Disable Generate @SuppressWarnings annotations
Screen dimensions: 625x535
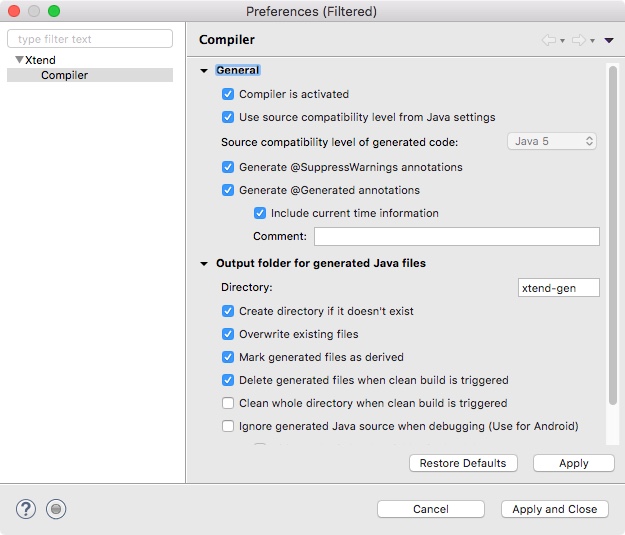(228, 167)
